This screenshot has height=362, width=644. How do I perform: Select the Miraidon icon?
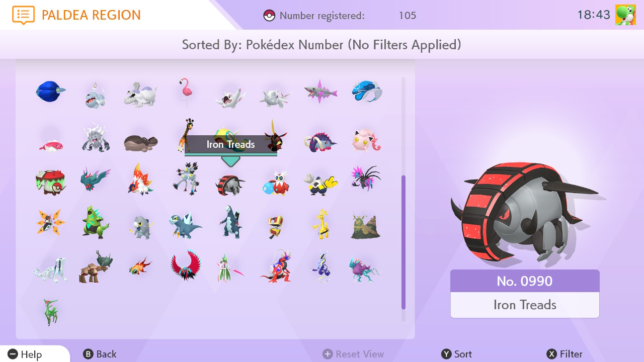point(320,267)
